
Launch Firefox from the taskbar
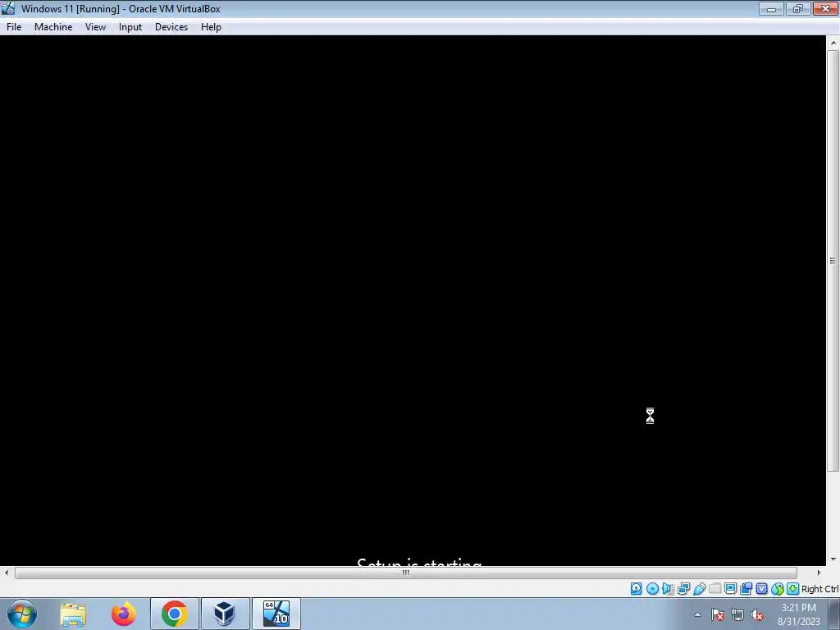[x=124, y=614]
